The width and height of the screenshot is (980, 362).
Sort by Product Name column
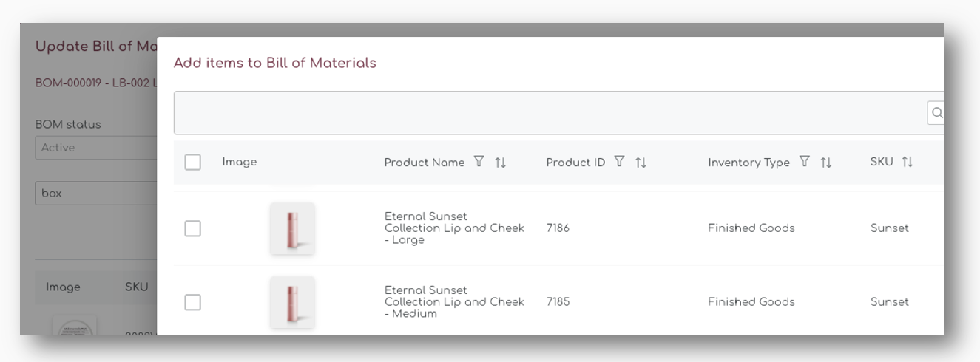[501, 163]
